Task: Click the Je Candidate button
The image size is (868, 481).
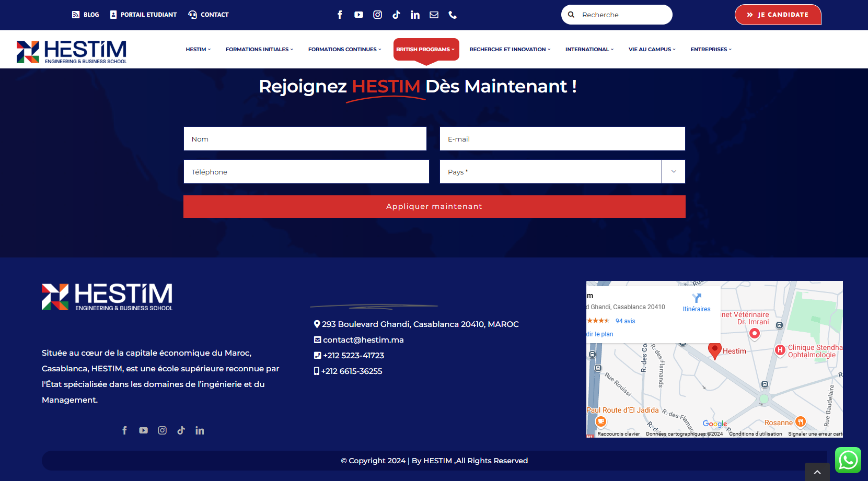Action: (778, 15)
